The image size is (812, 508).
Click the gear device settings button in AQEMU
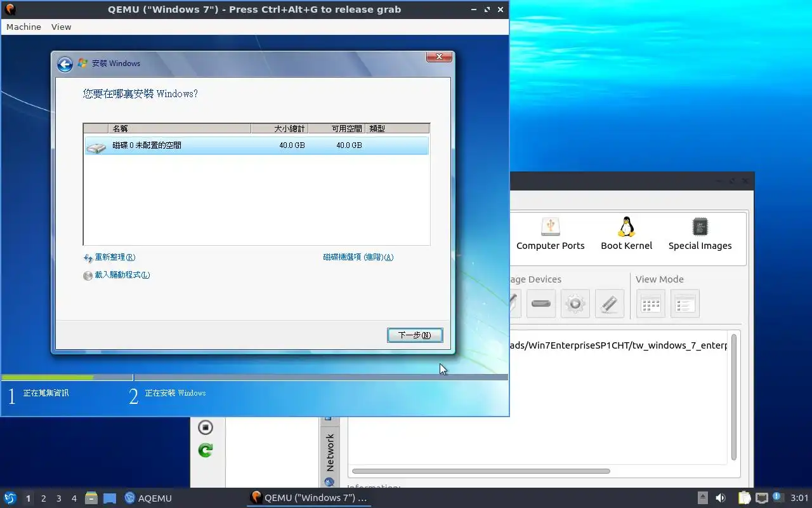pos(575,304)
